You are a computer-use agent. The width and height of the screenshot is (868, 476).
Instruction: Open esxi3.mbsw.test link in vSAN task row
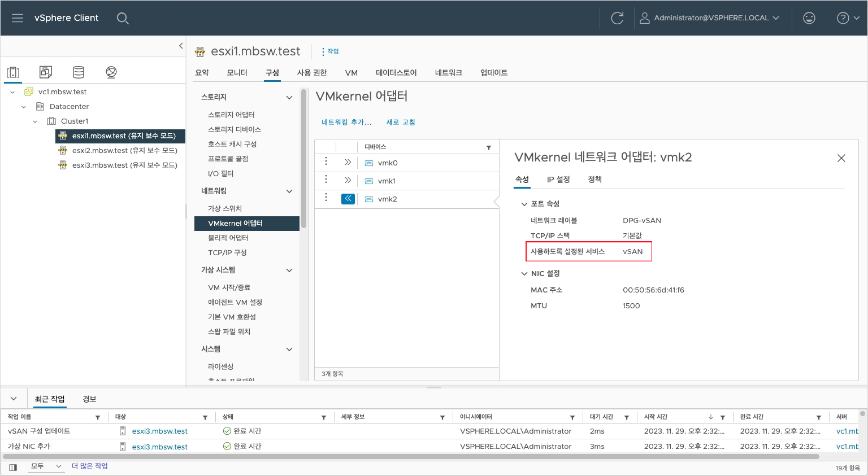click(x=160, y=431)
